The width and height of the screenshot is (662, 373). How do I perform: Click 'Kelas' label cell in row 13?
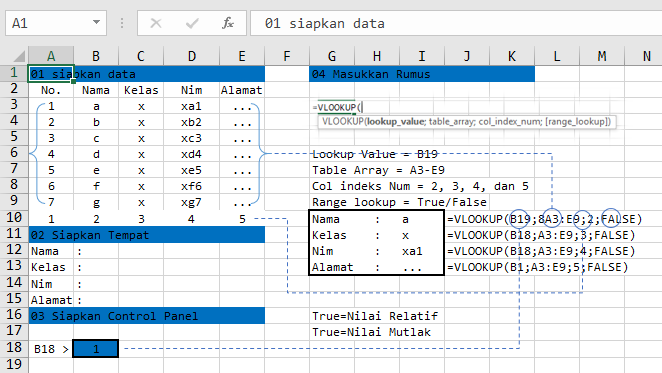(x=51, y=267)
